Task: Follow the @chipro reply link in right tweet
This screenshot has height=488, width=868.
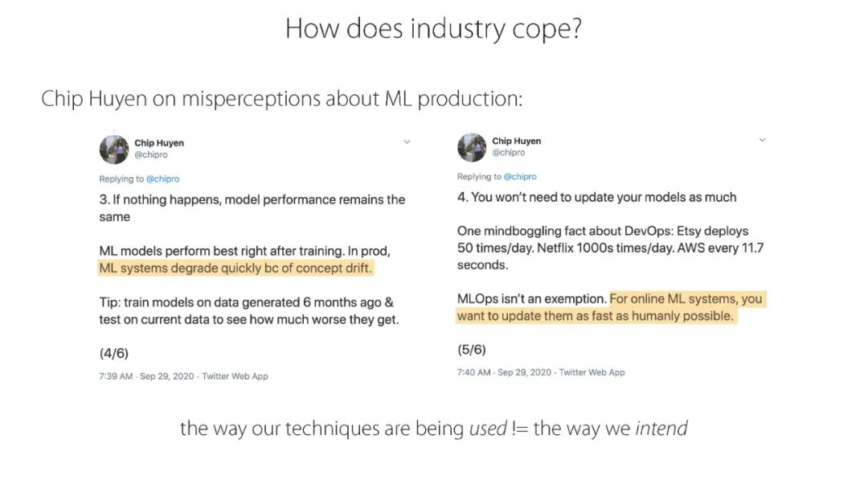Action: point(520,177)
